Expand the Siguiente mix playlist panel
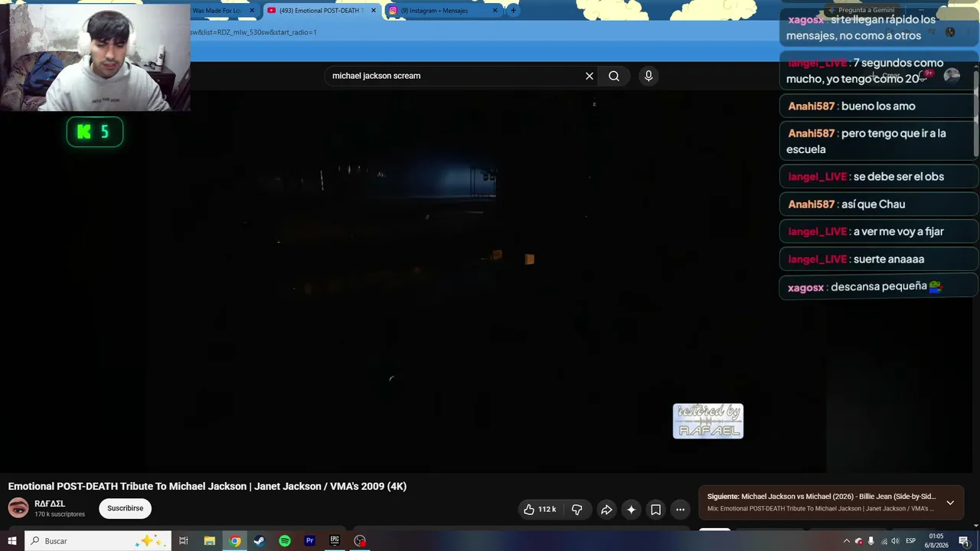Image resolution: width=980 pixels, height=551 pixels. 950,503
